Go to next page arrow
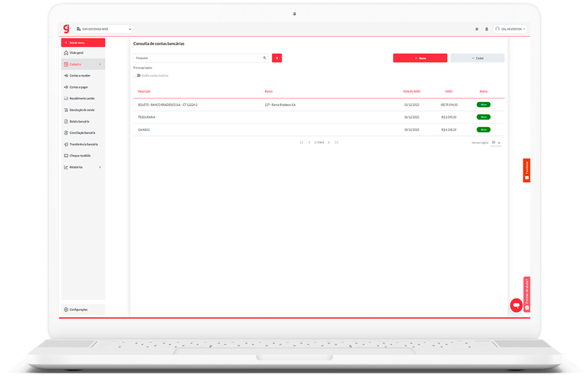The width and height of the screenshot is (588, 385). (x=328, y=142)
